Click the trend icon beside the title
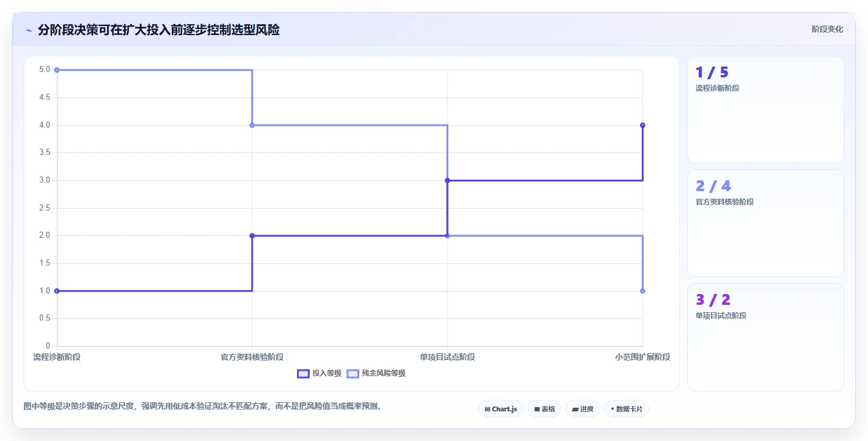Image resolution: width=868 pixels, height=441 pixels. pyautogui.click(x=28, y=30)
